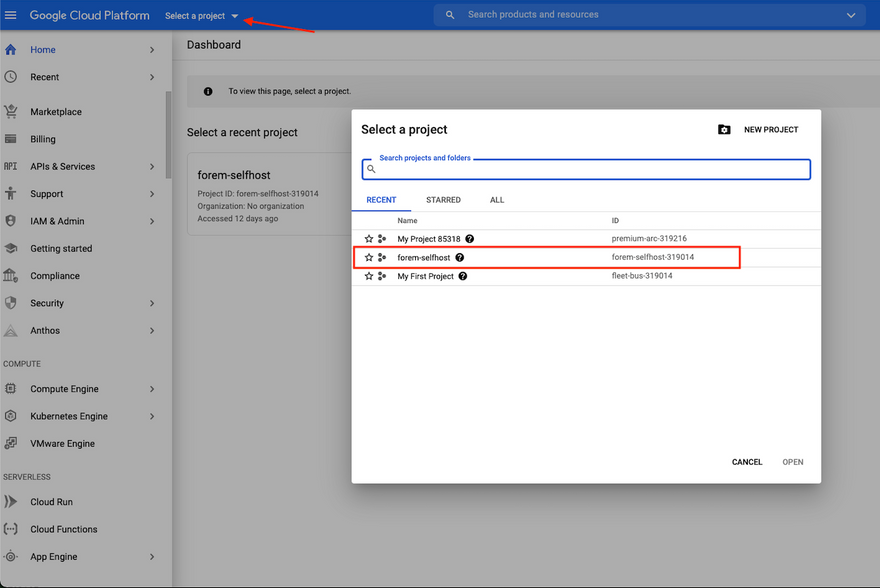Expand the Recent submenu chevron
880x588 pixels.
click(x=152, y=77)
